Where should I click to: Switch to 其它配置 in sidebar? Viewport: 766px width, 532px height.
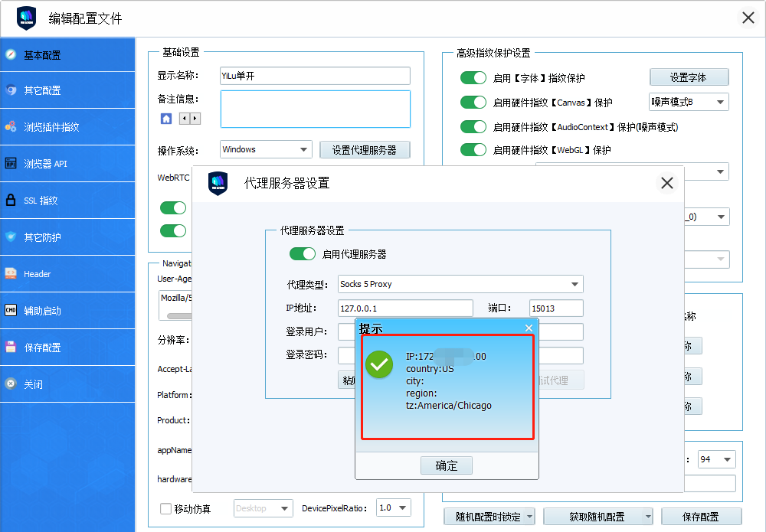click(42, 90)
